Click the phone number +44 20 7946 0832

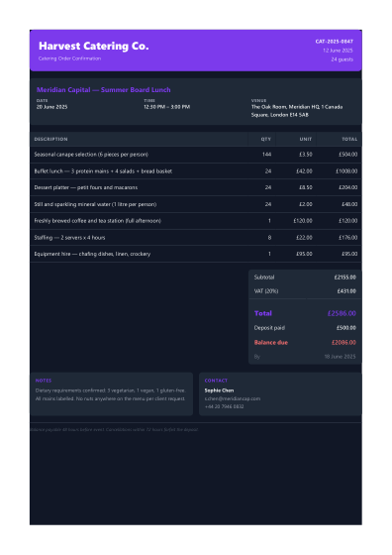pyautogui.click(x=224, y=406)
